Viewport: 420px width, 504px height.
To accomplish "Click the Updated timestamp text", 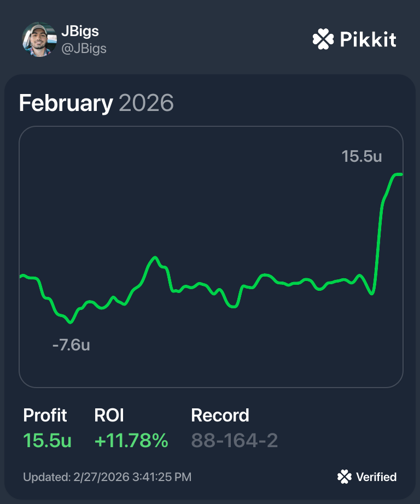I will [107, 477].
